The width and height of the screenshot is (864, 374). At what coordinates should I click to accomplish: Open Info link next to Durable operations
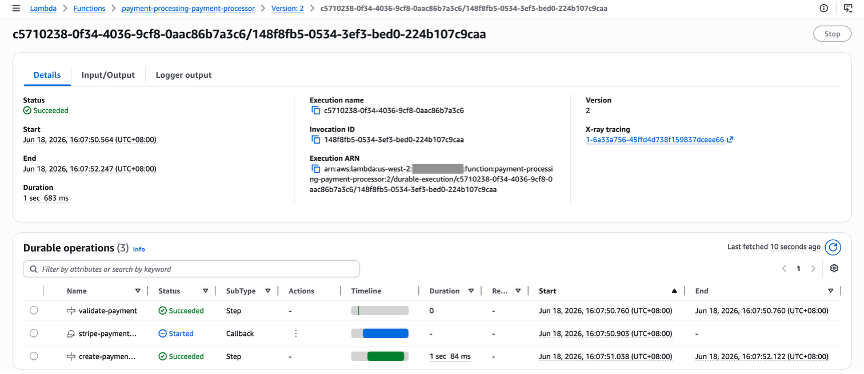(x=139, y=249)
